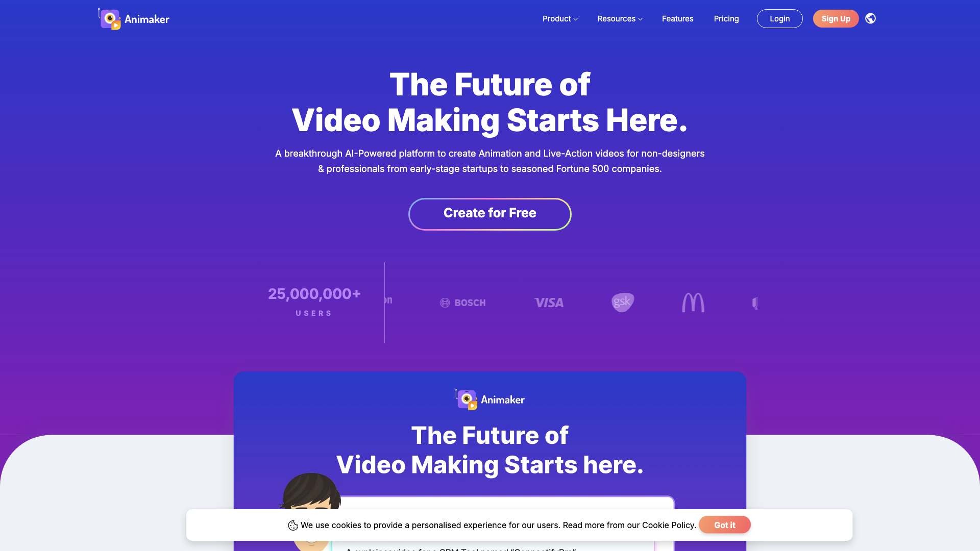Image resolution: width=980 pixels, height=551 pixels.
Task: Click the cookie policy icon
Action: click(x=293, y=525)
